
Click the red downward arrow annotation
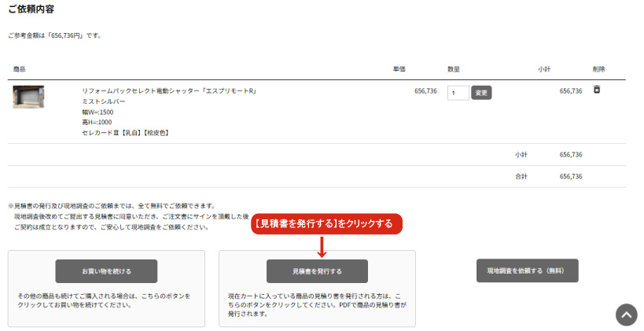point(322,245)
